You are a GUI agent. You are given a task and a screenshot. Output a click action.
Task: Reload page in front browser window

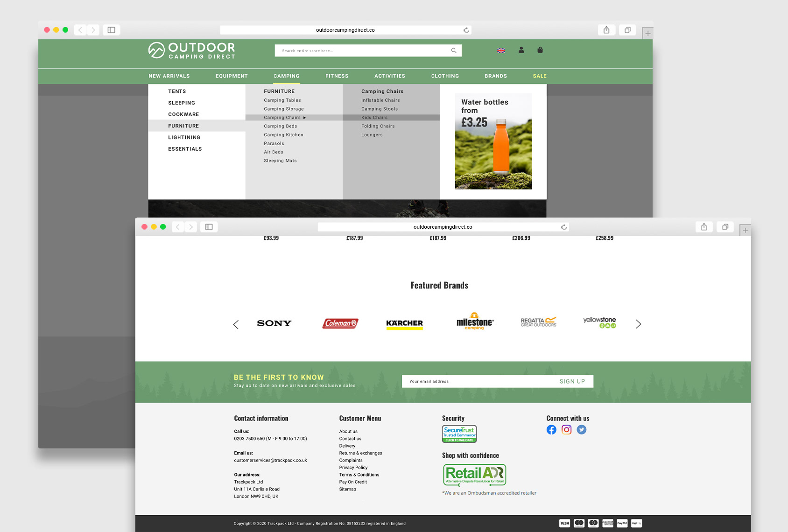(x=564, y=227)
